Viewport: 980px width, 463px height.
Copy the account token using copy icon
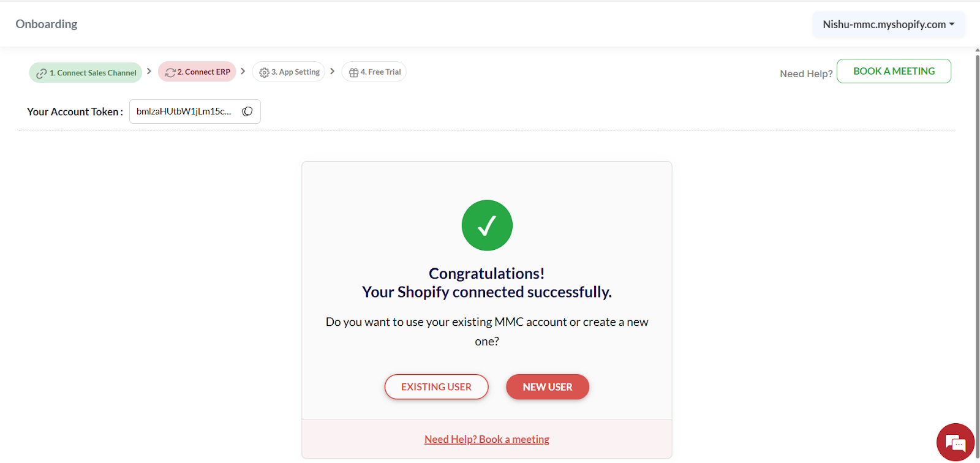coord(247,111)
